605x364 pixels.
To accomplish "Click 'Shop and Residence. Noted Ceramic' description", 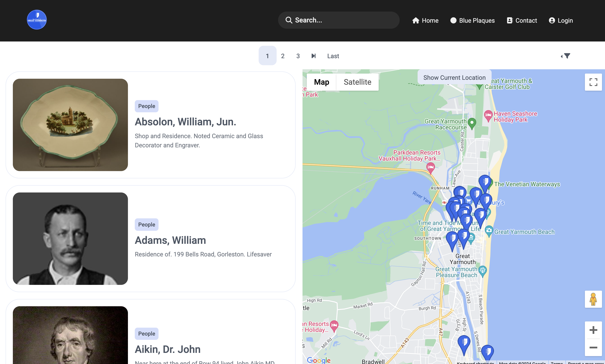I will (x=199, y=141).
